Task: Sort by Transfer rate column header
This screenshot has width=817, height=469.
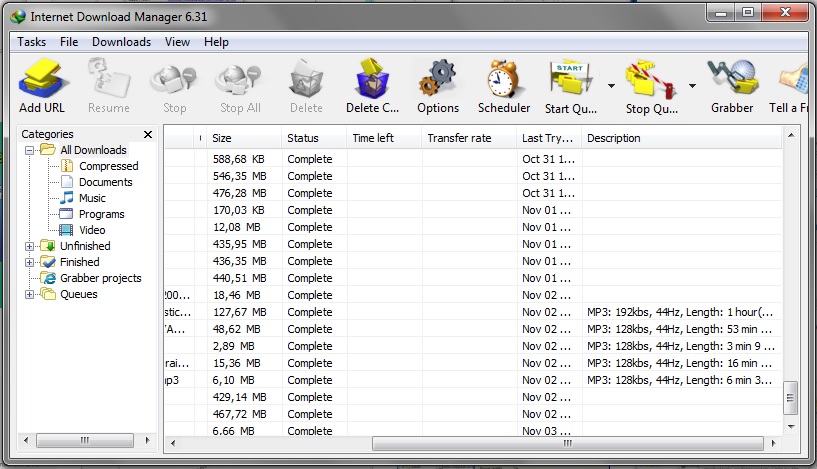Action: [469, 138]
